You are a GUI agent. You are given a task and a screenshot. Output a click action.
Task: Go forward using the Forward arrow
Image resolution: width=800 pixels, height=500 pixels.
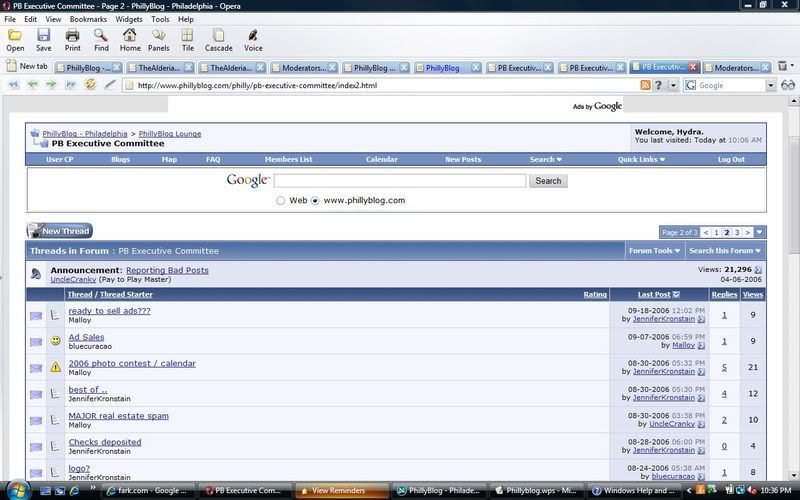click(x=51, y=85)
